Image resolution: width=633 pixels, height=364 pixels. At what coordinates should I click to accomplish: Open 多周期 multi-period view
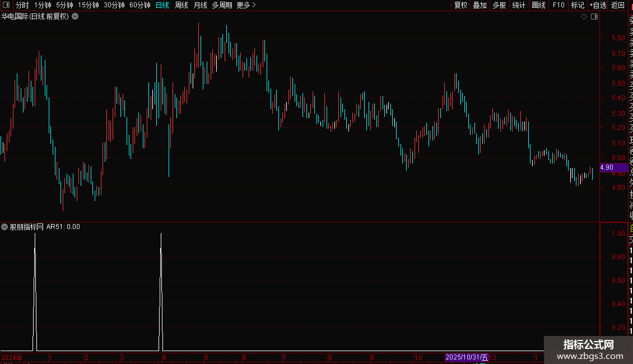[x=222, y=5]
